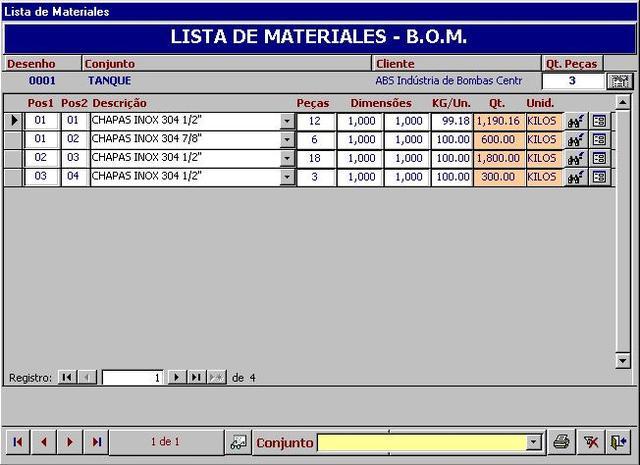Go to last drawing with red arrow
Image resolution: width=640 pixels, height=465 pixels.
pyautogui.click(x=96, y=442)
